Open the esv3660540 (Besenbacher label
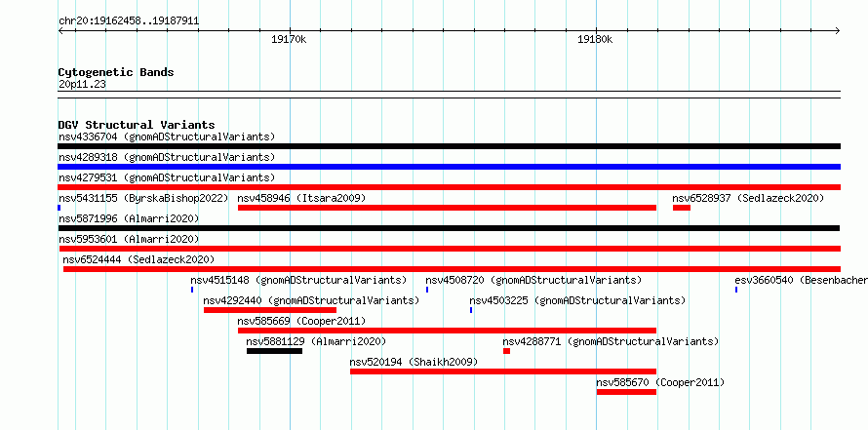This screenshot has width=868, height=430. pyautogui.click(x=801, y=280)
